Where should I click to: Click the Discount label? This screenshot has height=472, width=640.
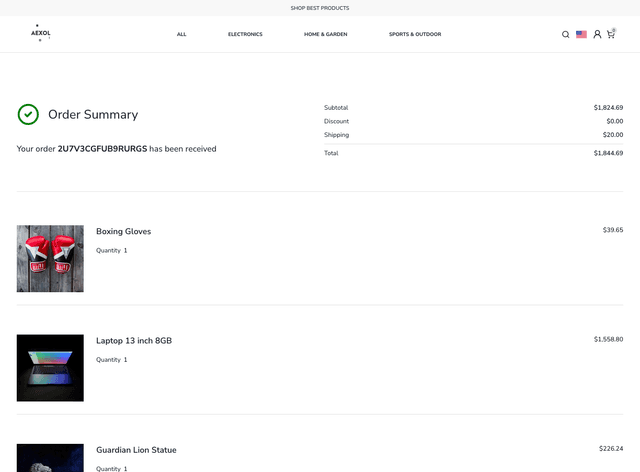coord(336,121)
